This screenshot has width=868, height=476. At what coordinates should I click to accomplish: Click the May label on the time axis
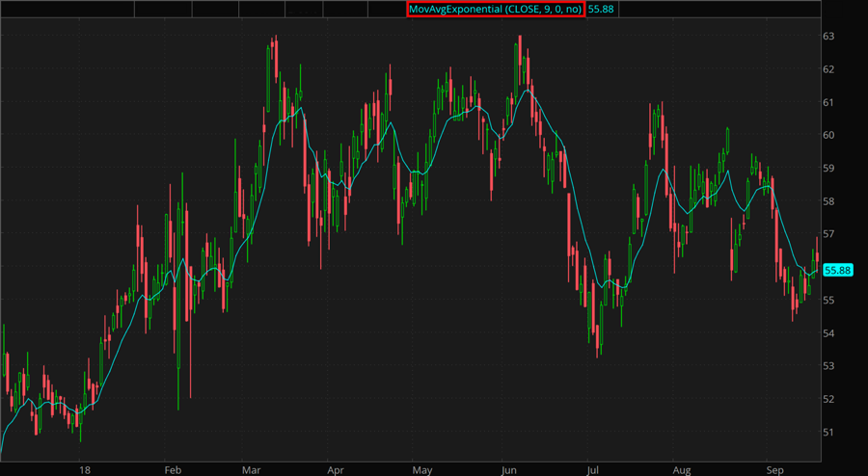(421, 470)
